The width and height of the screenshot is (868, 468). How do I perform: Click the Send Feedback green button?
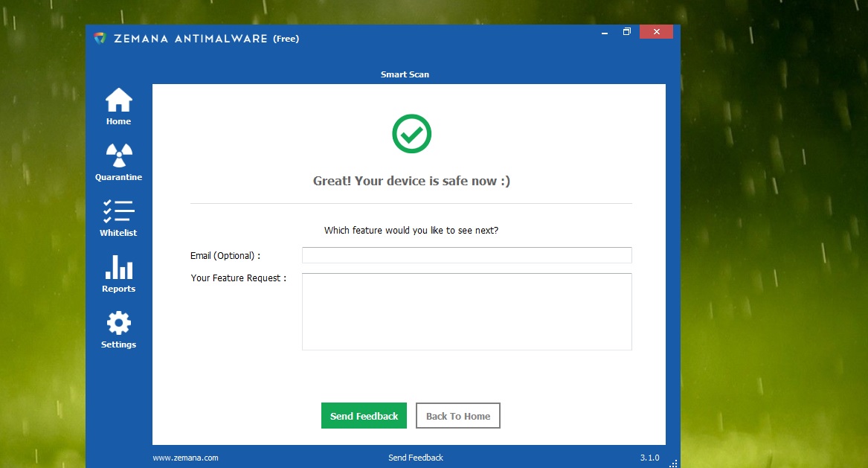[364, 415]
